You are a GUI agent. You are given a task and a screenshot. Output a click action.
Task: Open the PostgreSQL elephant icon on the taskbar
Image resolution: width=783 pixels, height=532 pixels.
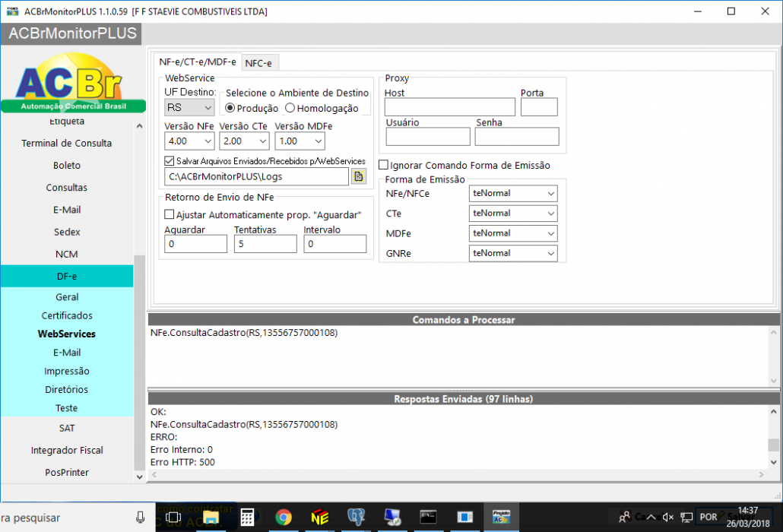(356, 517)
